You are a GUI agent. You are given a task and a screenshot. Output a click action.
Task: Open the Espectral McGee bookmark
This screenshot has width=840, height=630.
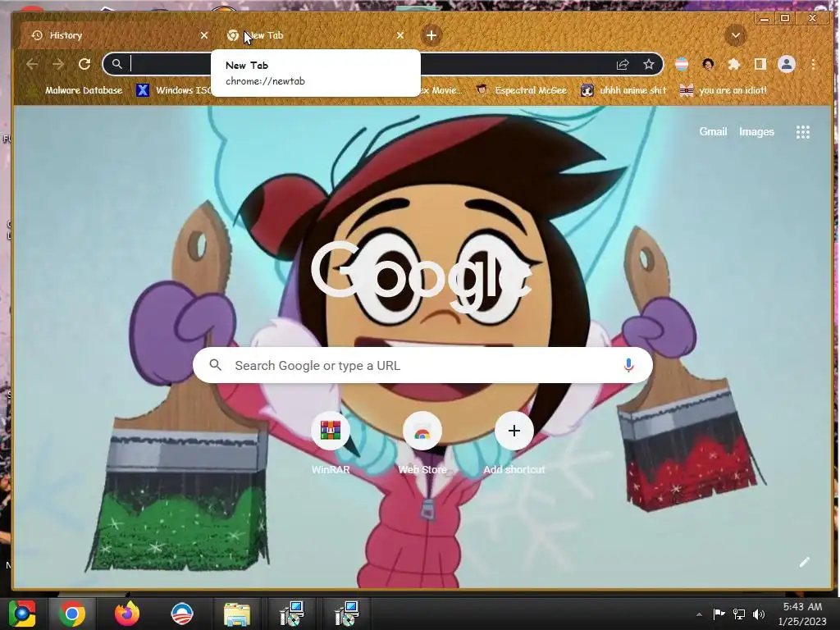[x=523, y=90]
